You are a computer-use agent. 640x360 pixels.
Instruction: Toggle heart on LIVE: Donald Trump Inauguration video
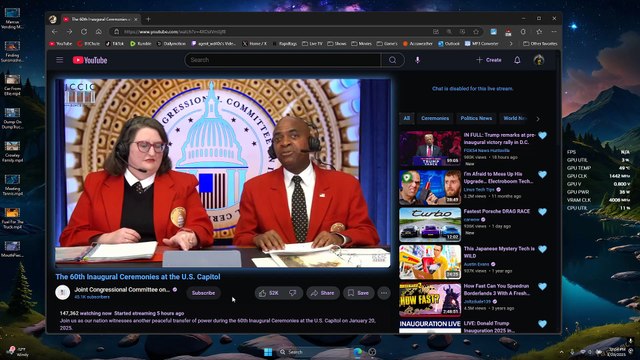tap(542, 324)
